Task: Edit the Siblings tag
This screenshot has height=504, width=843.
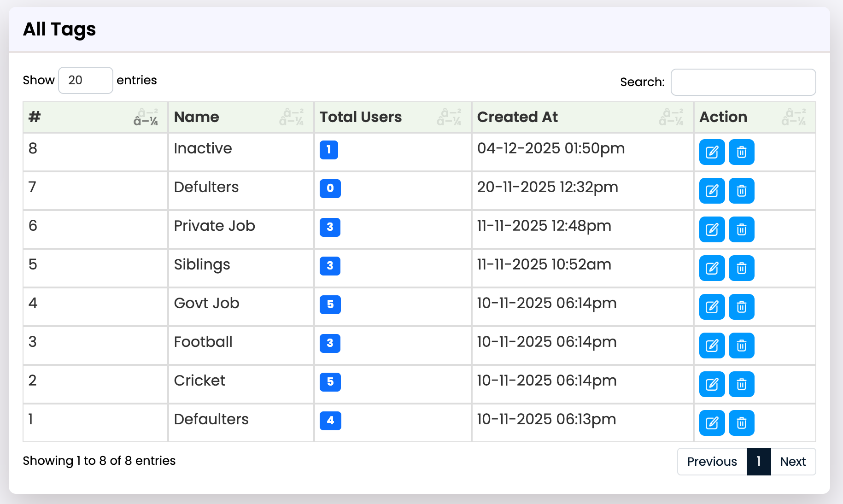Action: 712,268
